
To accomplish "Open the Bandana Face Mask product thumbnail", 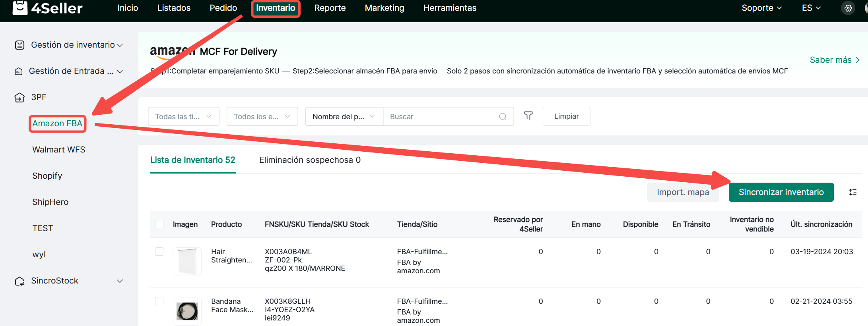I will 187,311.
